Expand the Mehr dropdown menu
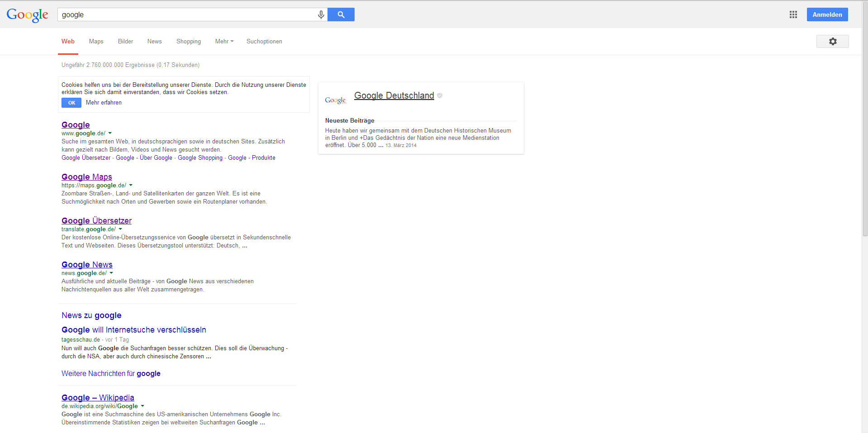Screen dimensions: 868x433 pyautogui.click(x=224, y=41)
